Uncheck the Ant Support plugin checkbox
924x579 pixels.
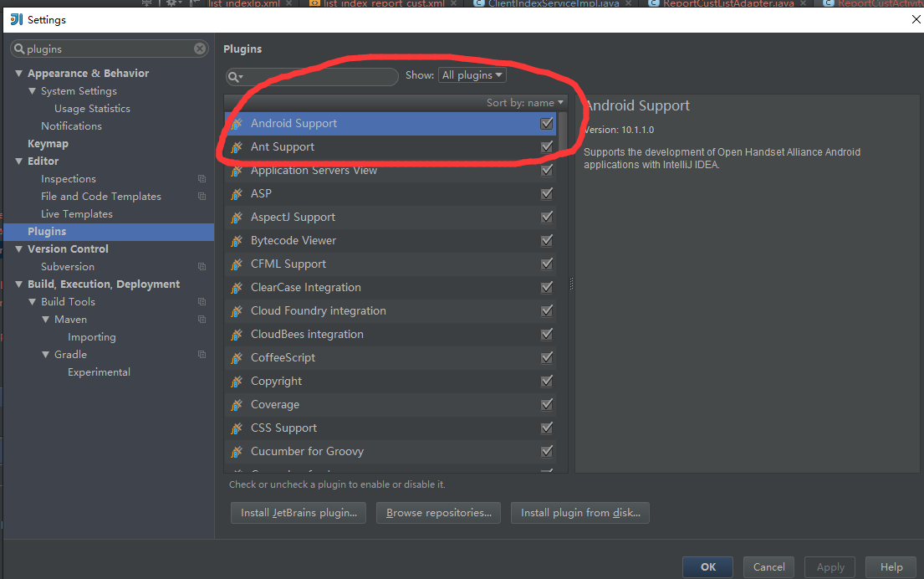(x=547, y=146)
